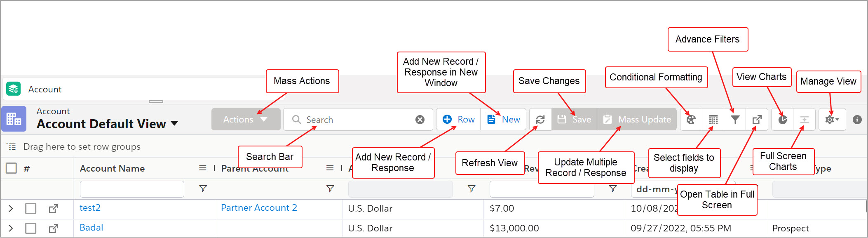Click the info icon in toolbar
The width and height of the screenshot is (868, 238).
tap(857, 120)
